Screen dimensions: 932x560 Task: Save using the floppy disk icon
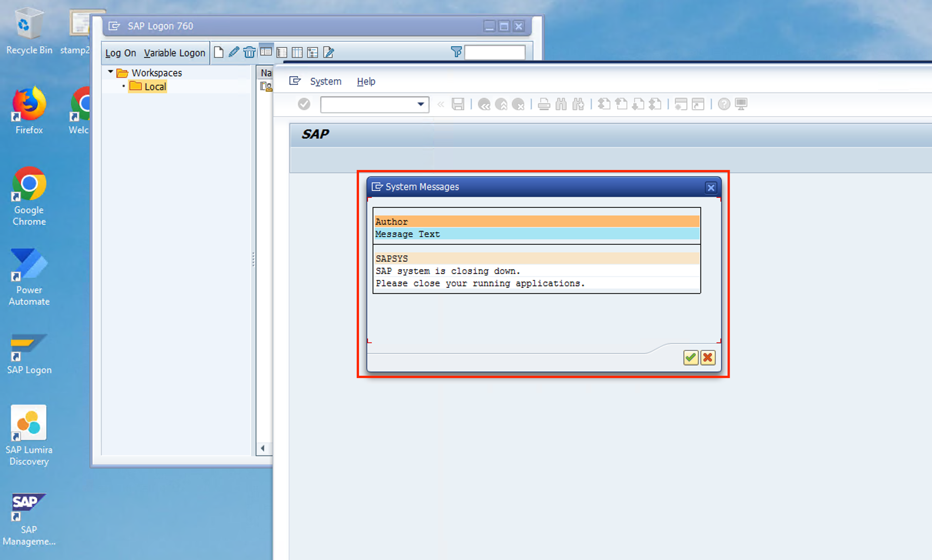tap(458, 104)
